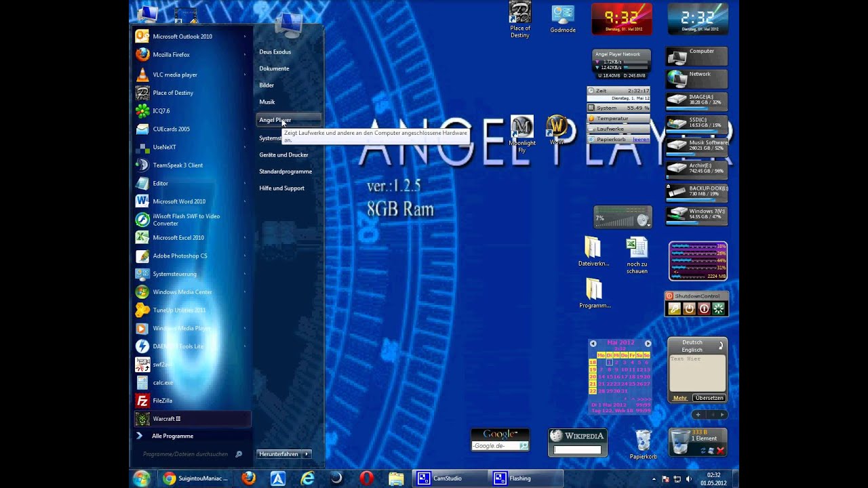Open shutdown options arrow beside Herunterfahren
Screen dimensions: 868x488
307,454
